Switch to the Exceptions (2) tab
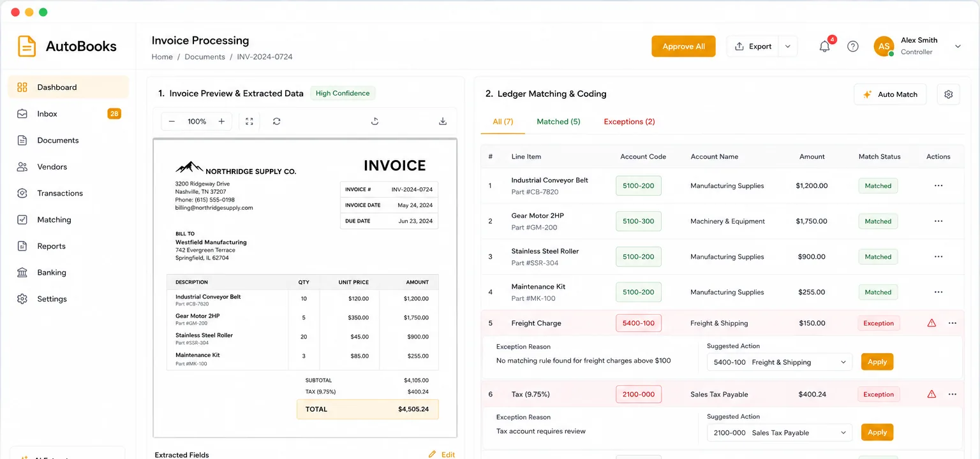Viewport: 980px width, 459px height. (629, 122)
